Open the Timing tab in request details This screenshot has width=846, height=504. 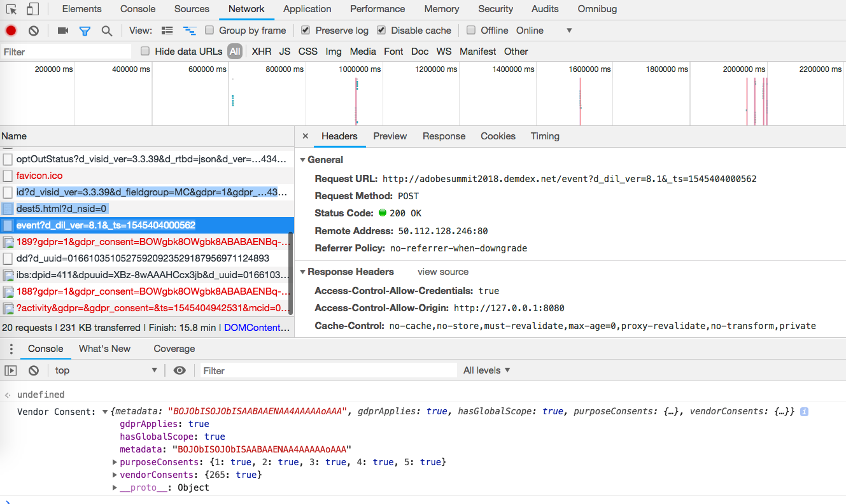(545, 136)
